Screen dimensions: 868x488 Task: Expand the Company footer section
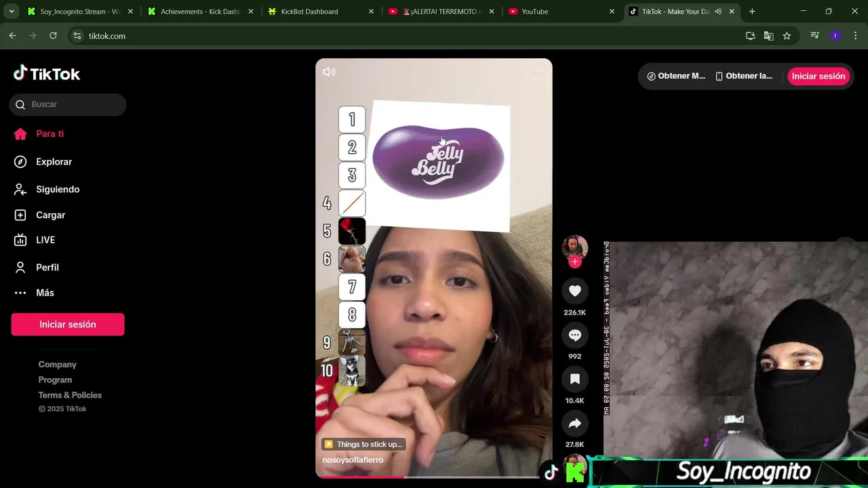pyautogui.click(x=57, y=365)
